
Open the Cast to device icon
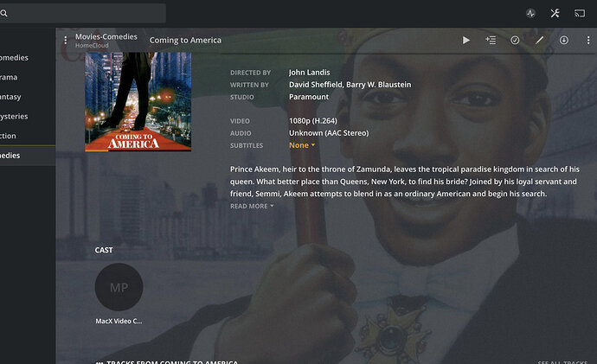[580, 13]
